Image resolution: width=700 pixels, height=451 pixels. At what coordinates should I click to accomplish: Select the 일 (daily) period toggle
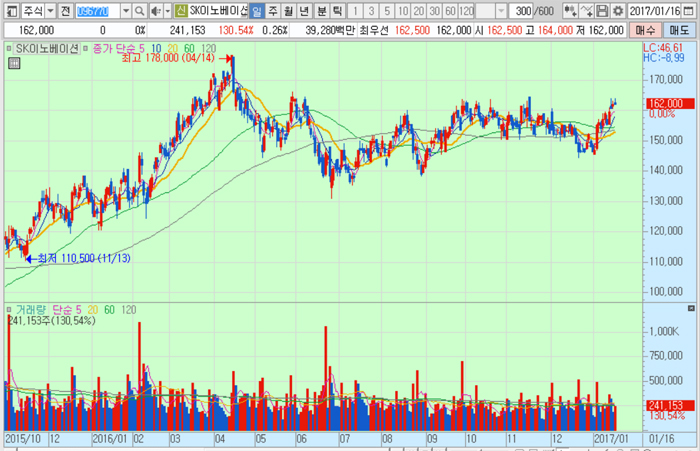tap(257, 10)
